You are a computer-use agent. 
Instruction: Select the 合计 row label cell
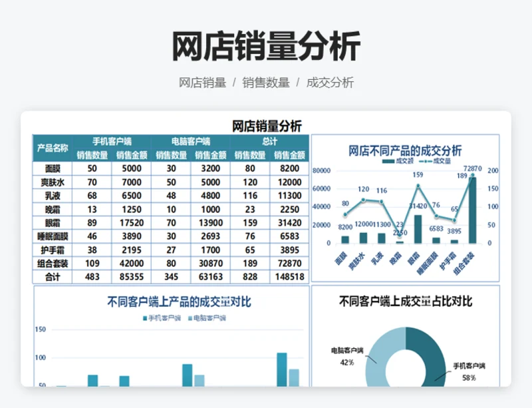pos(53,277)
